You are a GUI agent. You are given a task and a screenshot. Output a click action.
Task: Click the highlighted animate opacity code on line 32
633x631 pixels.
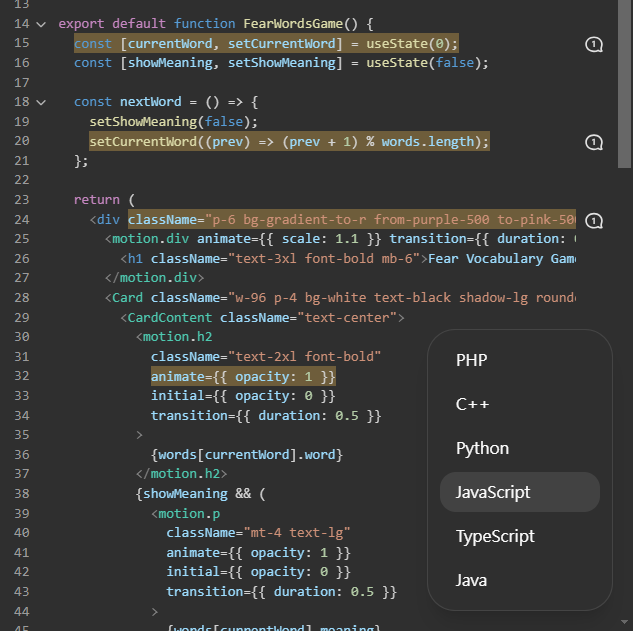(x=243, y=376)
